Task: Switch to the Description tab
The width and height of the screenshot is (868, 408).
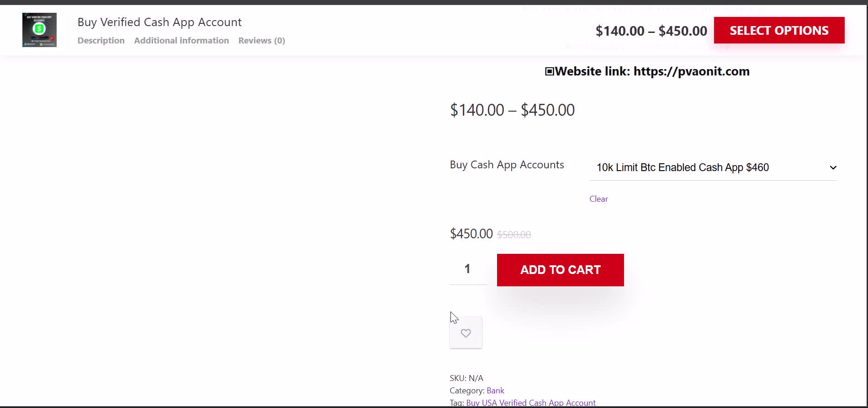Action: coord(101,40)
